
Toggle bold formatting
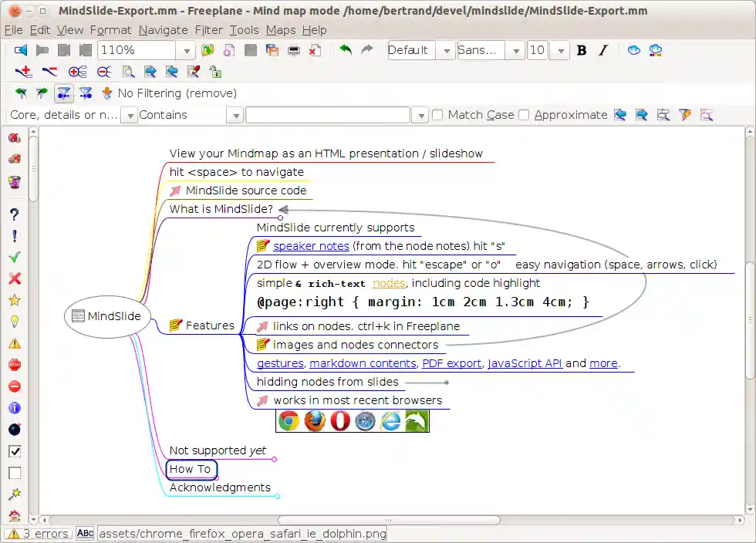[581, 50]
